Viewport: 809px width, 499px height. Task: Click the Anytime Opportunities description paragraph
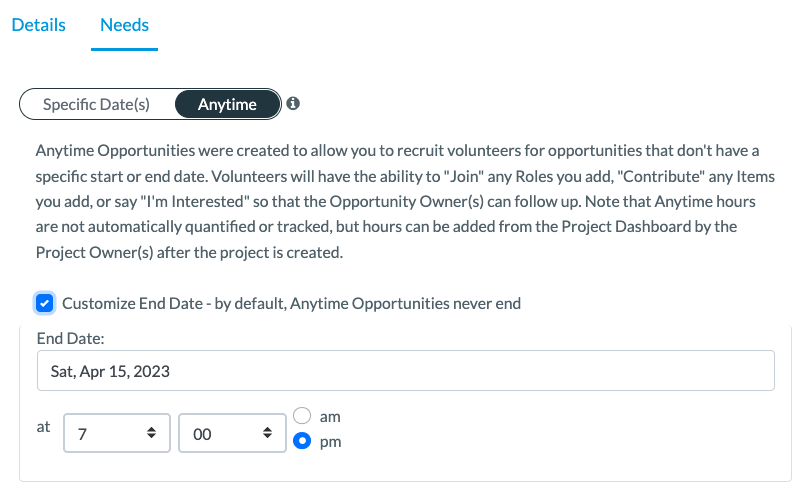(x=405, y=201)
